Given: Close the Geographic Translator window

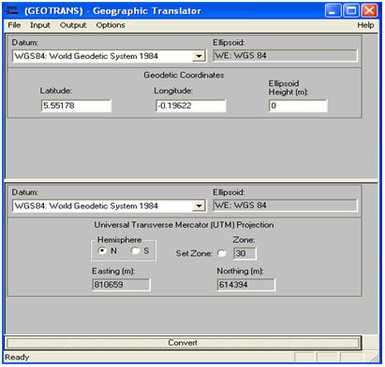Looking at the screenshot, I should pyautogui.click(x=370, y=11).
